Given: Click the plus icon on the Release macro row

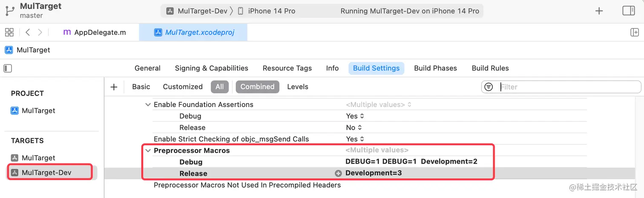Looking at the screenshot, I should point(339,173).
